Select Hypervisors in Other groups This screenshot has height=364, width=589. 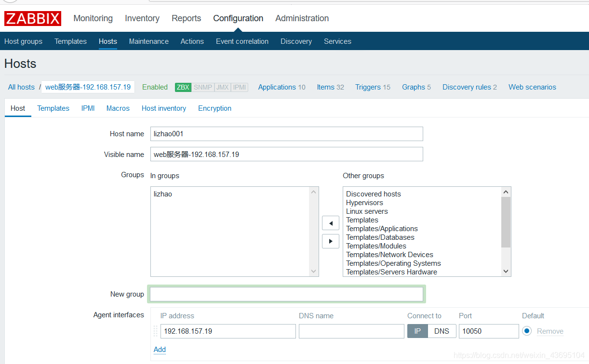364,203
